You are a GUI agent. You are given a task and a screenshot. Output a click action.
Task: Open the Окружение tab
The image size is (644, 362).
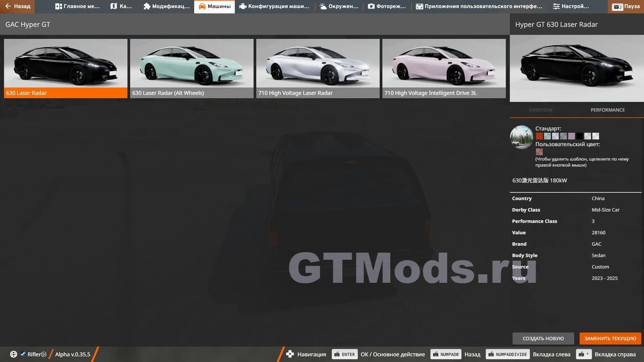pos(339,7)
